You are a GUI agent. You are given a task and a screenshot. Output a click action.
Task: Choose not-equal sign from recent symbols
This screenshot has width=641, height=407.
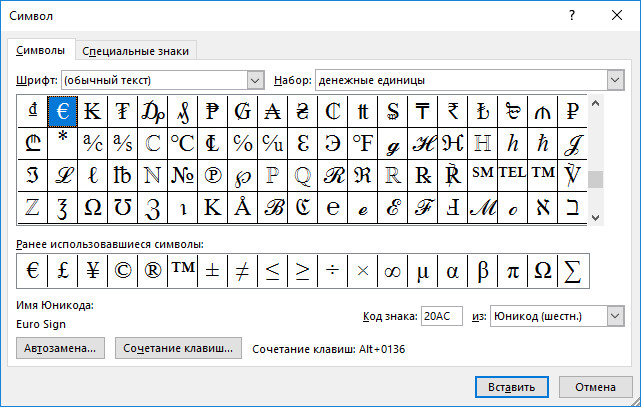point(242,271)
